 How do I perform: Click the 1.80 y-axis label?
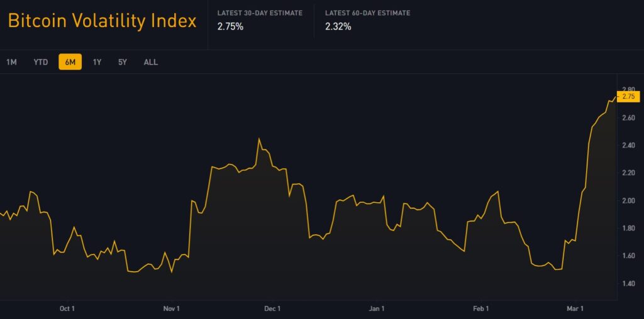628,229
